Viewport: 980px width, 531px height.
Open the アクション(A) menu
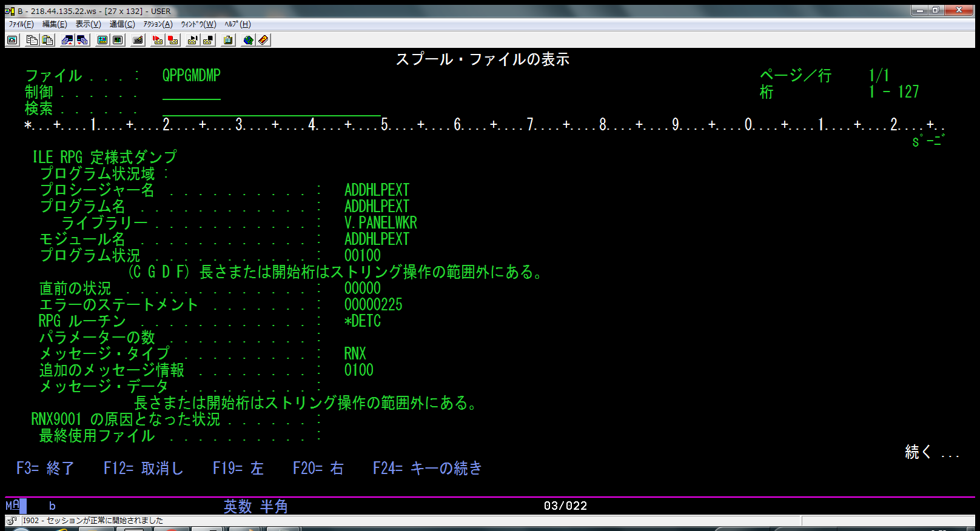pos(158,24)
